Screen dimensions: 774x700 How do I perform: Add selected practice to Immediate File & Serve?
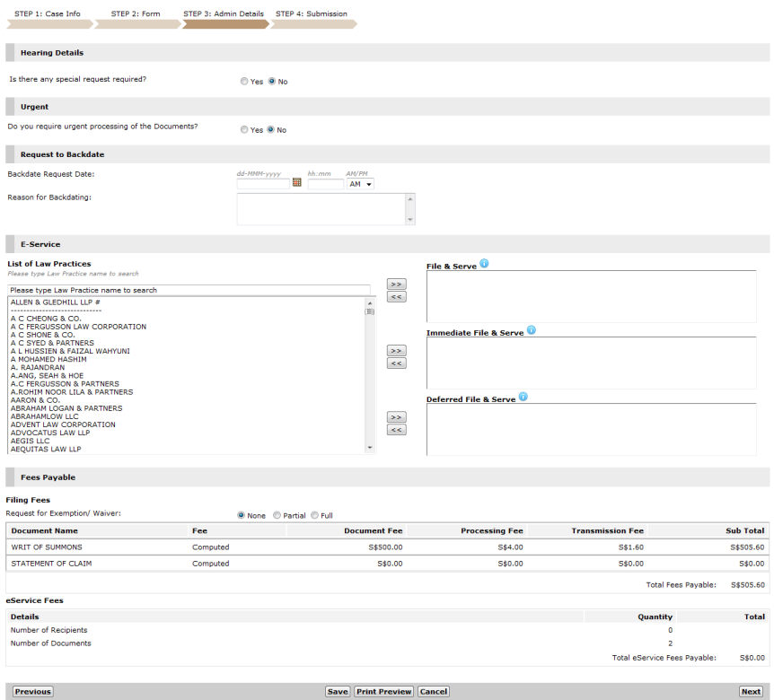(x=396, y=350)
